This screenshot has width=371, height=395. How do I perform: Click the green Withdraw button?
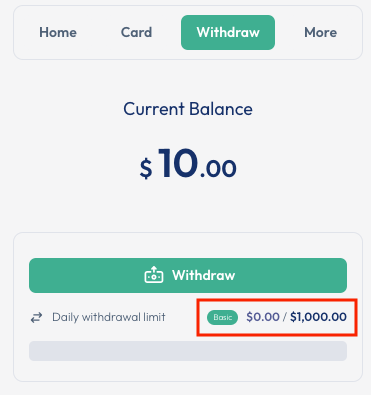coord(188,275)
